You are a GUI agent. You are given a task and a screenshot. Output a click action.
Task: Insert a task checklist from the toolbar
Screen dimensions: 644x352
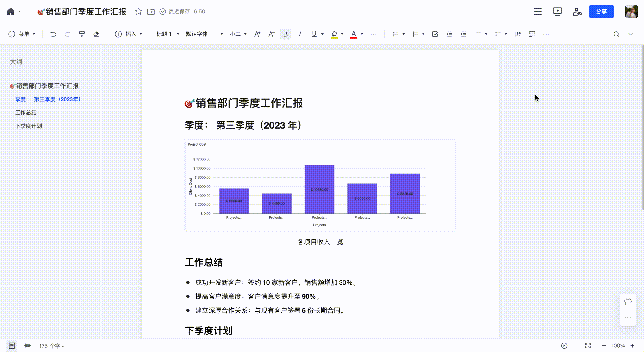[x=435, y=34]
